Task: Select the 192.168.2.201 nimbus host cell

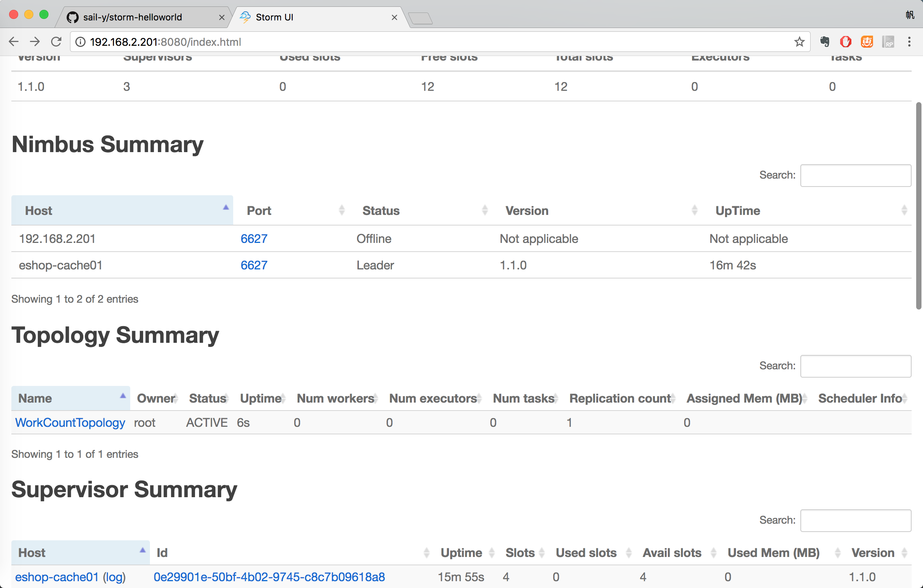Action: tap(57, 239)
